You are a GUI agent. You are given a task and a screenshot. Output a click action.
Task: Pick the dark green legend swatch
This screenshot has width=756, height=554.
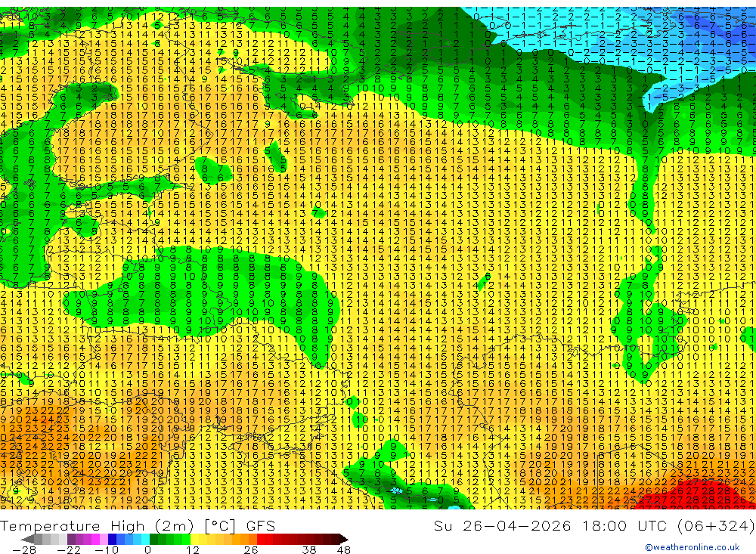click(153, 540)
